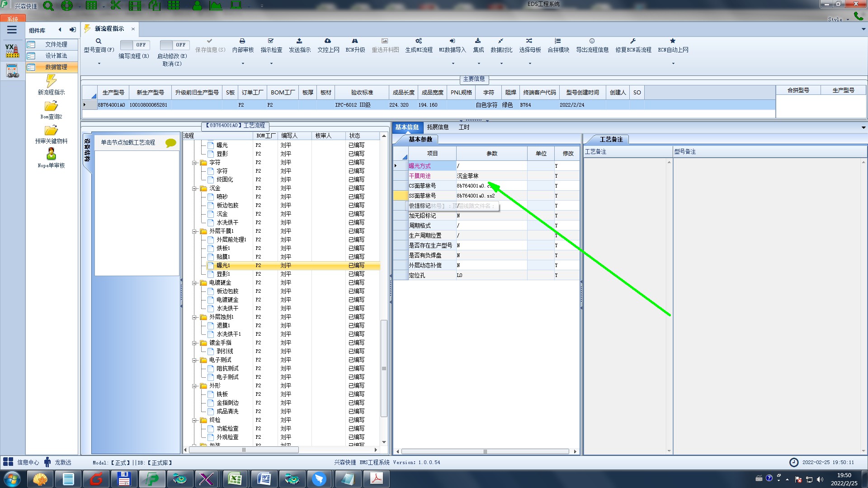
Task: Collapse the 组件库 panel left arrow
Action: click(60, 30)
